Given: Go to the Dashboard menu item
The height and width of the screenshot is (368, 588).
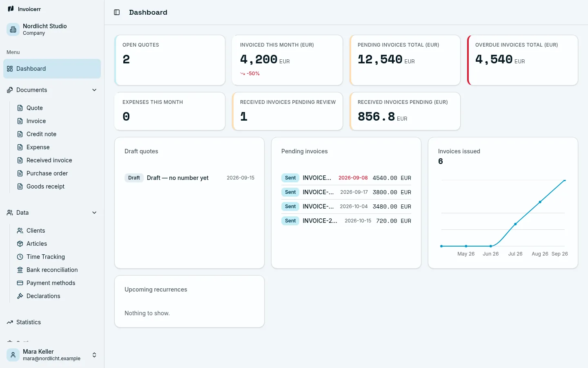Looking at the screenshot, I should (52, 69).
